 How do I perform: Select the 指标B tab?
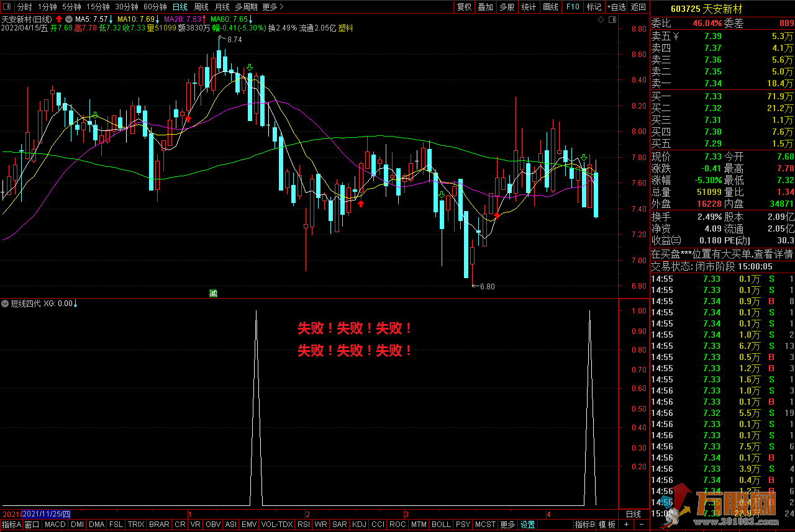click(584, 525)
